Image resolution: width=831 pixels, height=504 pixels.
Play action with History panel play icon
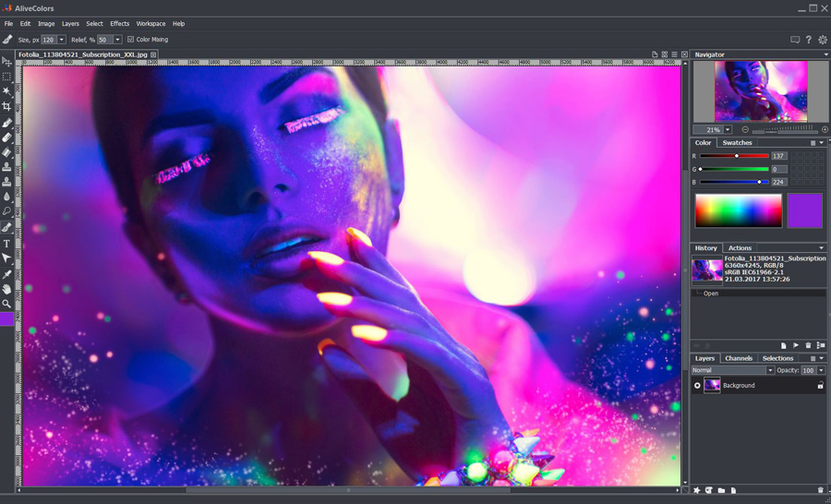[x=796, y=345]
